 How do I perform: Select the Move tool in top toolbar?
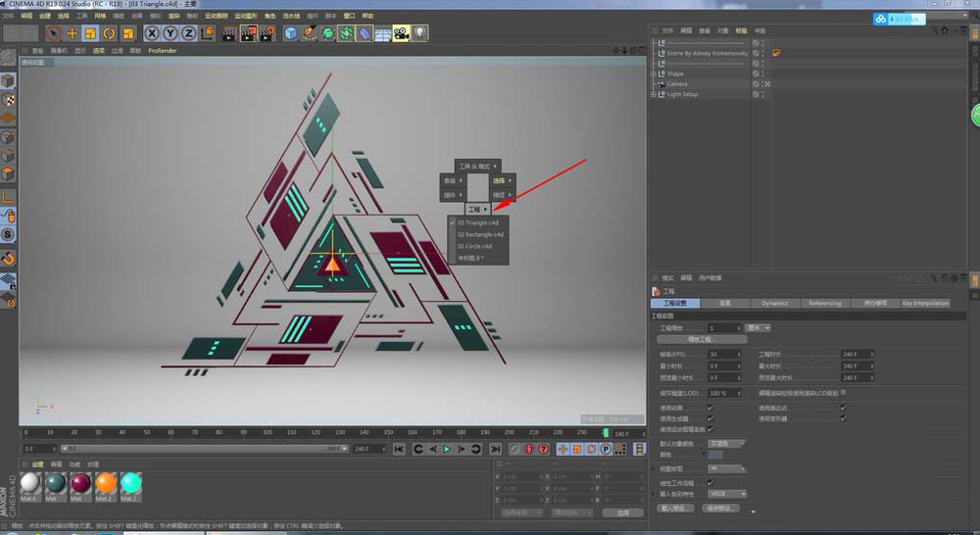tap(72, 34)
